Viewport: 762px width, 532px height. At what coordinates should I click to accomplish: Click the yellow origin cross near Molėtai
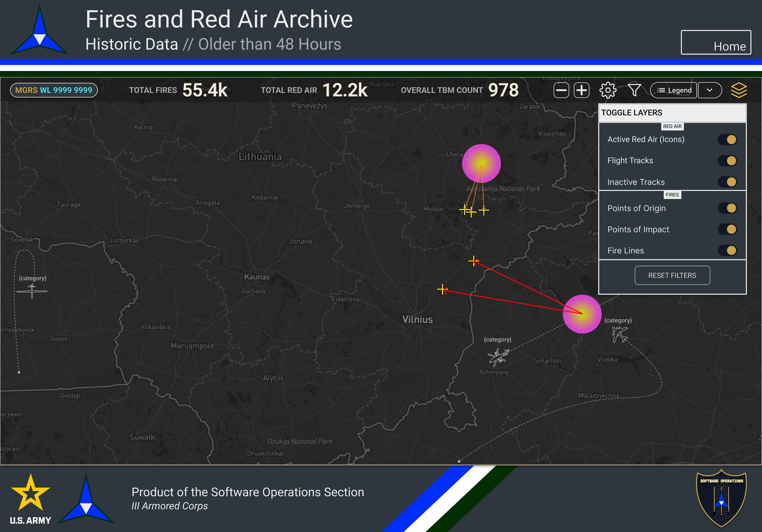coord(465,210)
